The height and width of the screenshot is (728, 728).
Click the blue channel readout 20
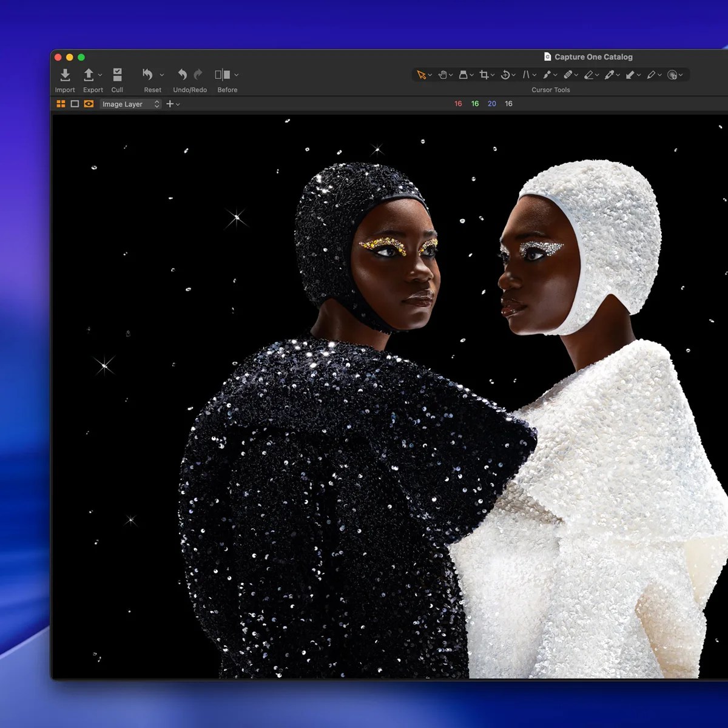tap(492, 104)
